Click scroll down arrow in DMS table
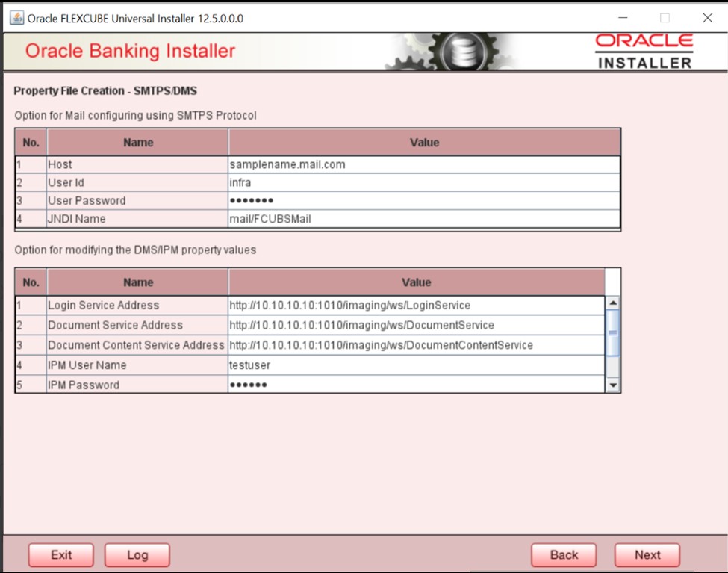 (613, 385)
